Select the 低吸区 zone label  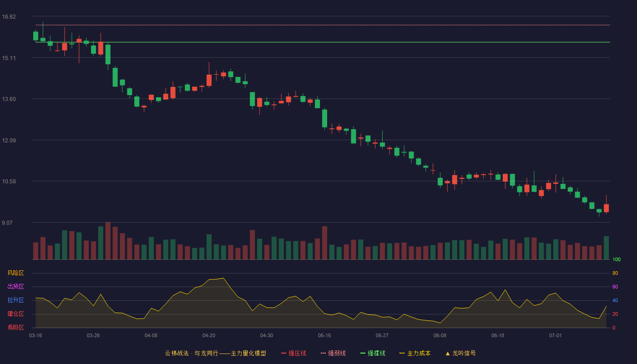pos(15,327)
